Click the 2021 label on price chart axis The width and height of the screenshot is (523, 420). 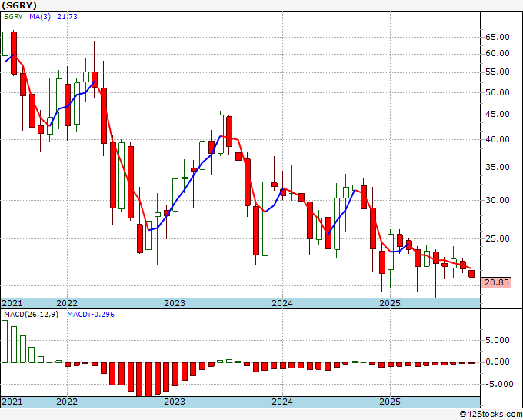[12, 303]
